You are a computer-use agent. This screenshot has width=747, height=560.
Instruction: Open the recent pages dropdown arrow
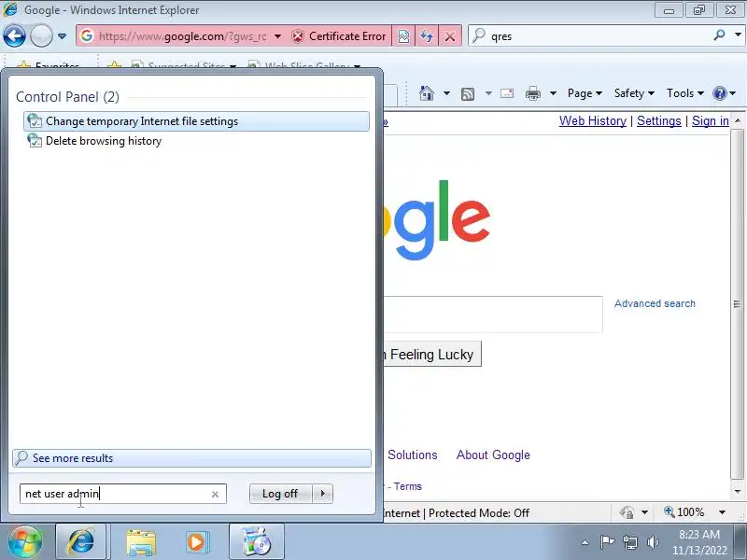click(62, 36)
